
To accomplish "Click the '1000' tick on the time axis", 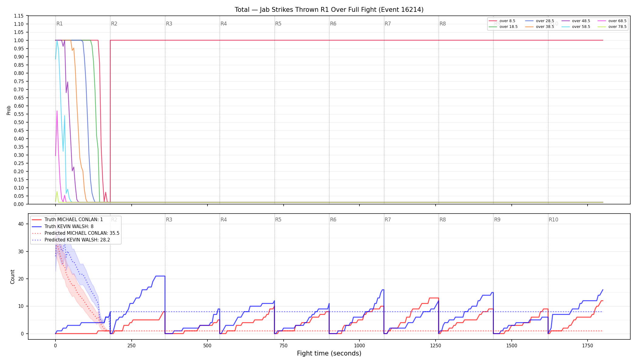I will pyautogui.click(x=359, y=345).
